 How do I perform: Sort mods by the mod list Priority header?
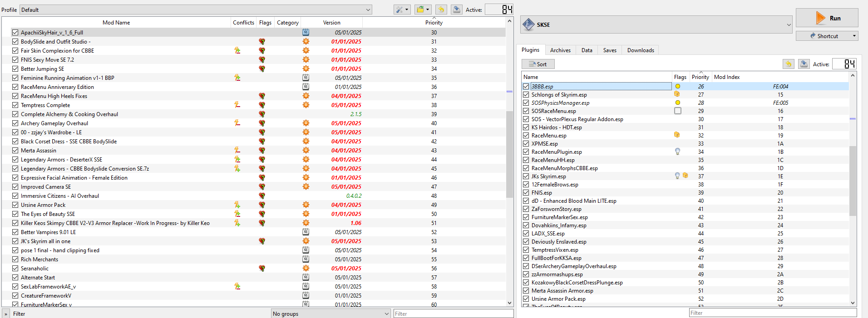[x=434, y=22]
